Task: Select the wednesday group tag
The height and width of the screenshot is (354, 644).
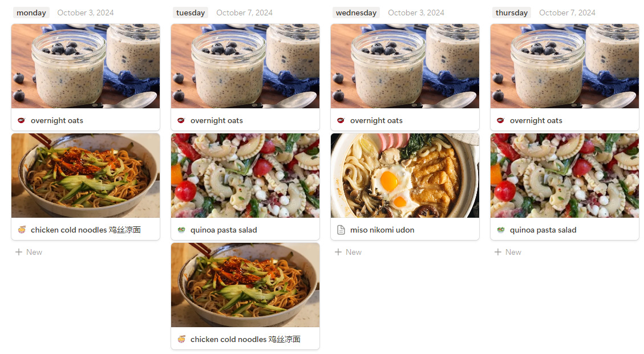Action: (x=356, y=13)
